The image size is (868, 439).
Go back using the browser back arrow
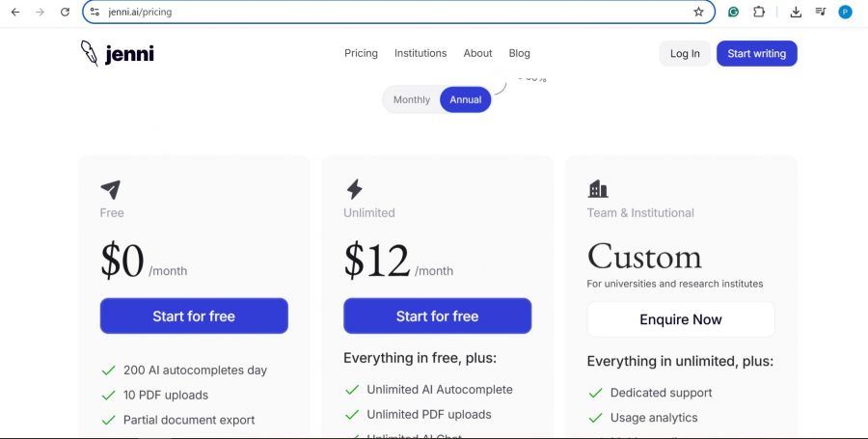tap(14, 12)
